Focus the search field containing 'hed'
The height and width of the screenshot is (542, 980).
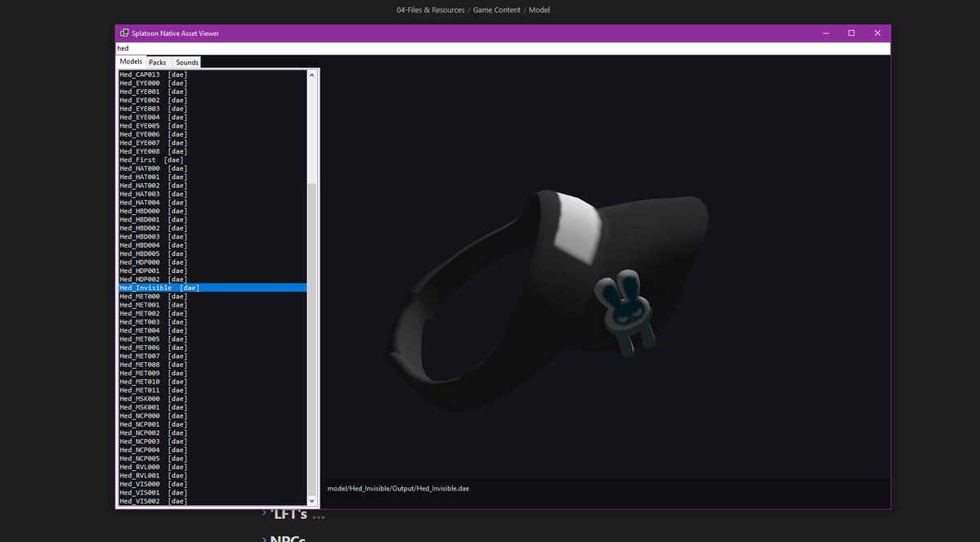pos(503,48)
